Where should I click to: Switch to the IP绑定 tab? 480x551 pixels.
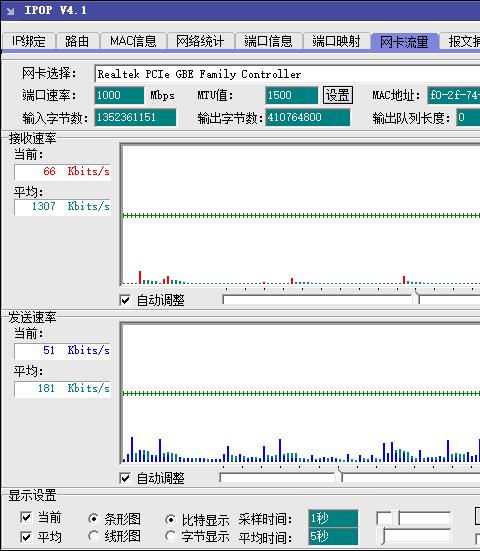tap(28, 41)
